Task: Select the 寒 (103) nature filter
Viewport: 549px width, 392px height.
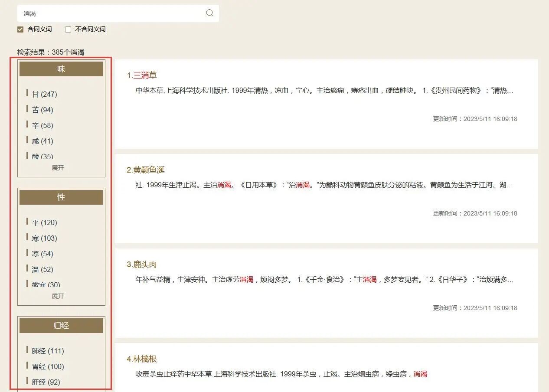Action: 44,238
